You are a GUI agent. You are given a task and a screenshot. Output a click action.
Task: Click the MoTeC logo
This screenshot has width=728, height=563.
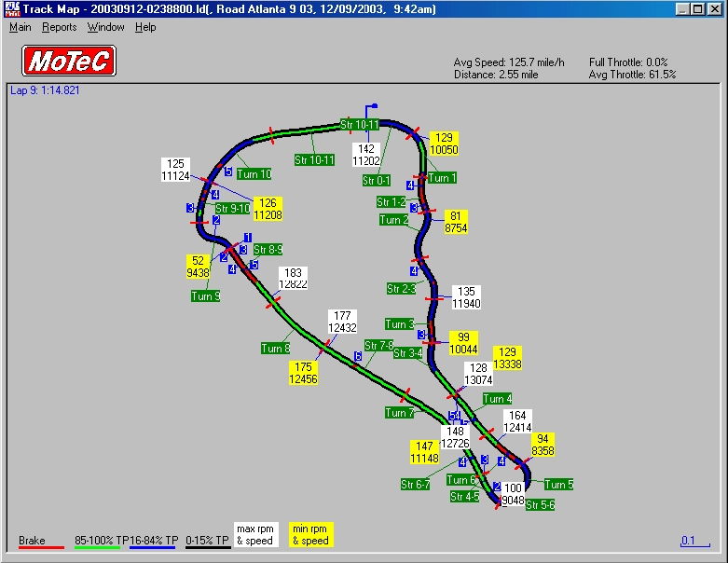68,62
